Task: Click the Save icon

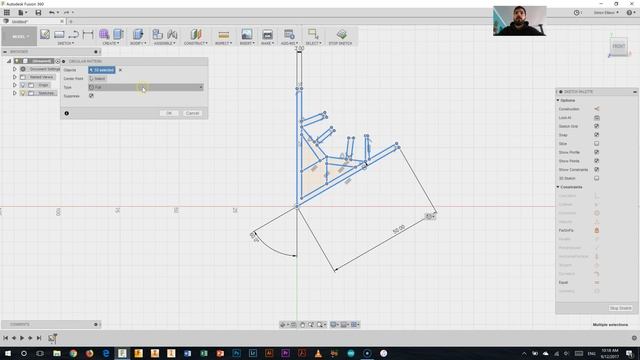Action: (38, 13)
